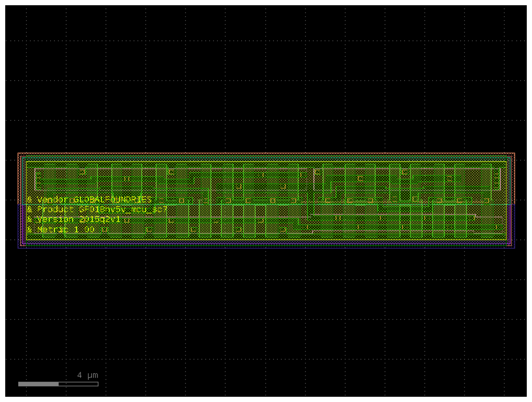Click the '4 µm' scale bar label

[x=88, y=376]
